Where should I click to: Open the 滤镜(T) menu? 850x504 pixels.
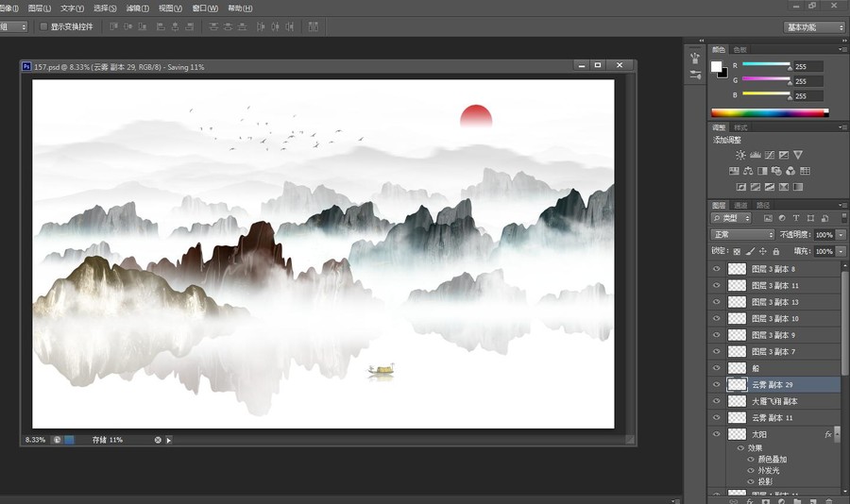(137, 8)
